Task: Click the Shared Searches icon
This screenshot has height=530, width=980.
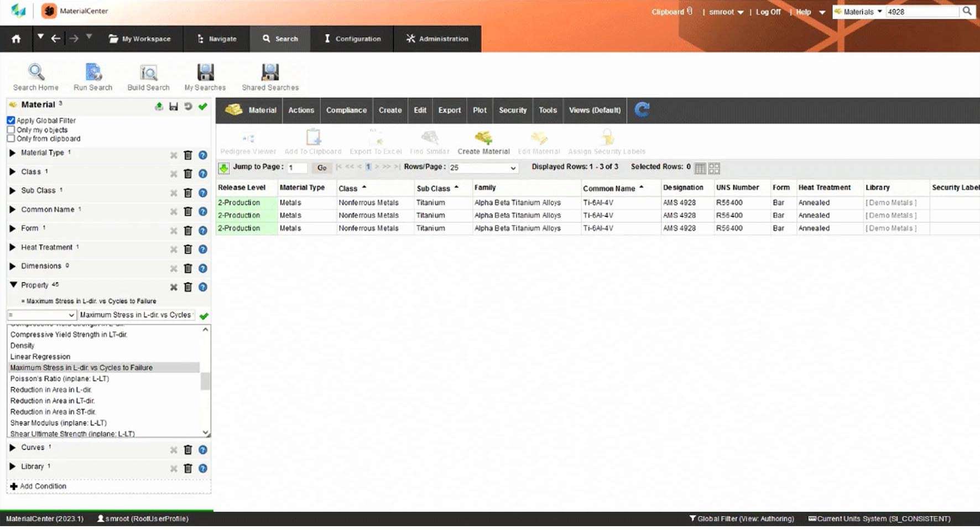Action: coord(270,73)
